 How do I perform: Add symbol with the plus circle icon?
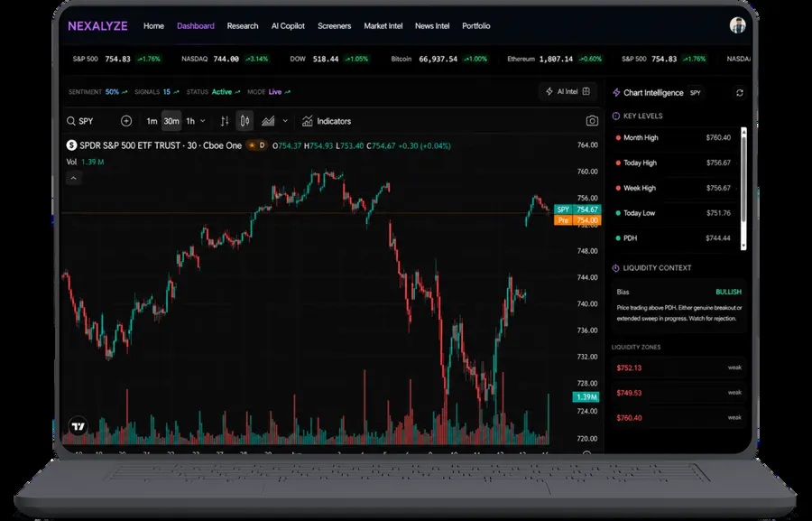click(125, 121)
